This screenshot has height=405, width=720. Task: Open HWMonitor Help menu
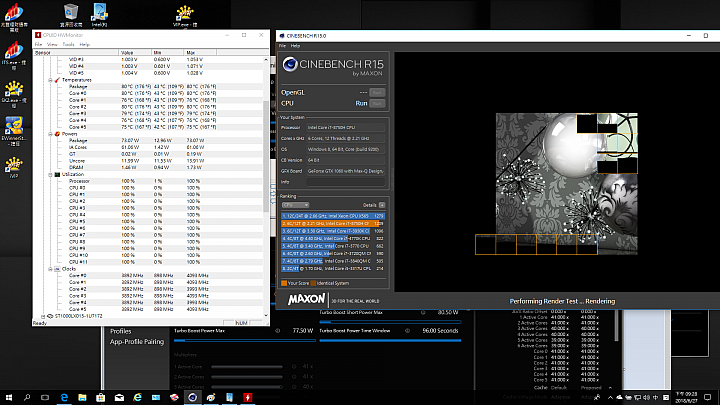click(84, 45)
